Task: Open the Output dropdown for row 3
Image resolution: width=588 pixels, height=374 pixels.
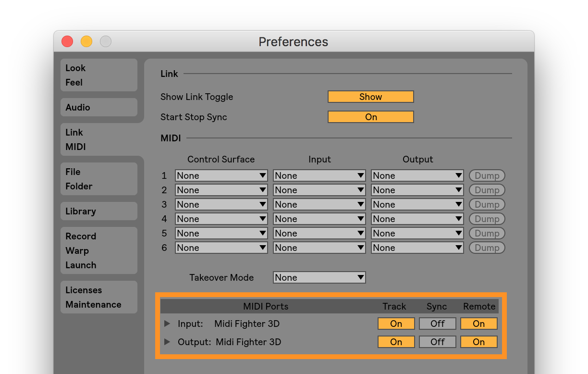Action: coord(416,204)
